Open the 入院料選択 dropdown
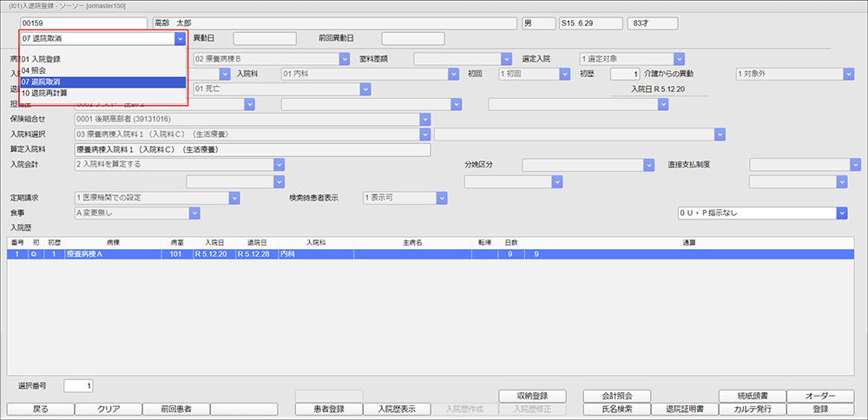The image size is (868, 420). 424,135
